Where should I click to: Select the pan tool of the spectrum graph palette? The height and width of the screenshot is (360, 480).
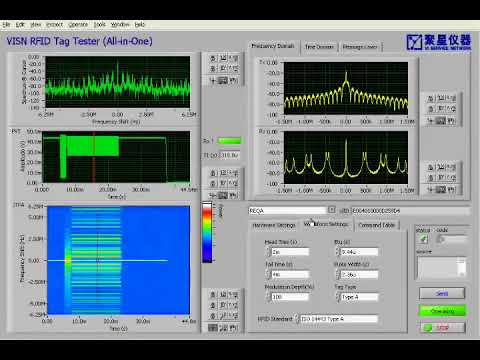[234, 80]
